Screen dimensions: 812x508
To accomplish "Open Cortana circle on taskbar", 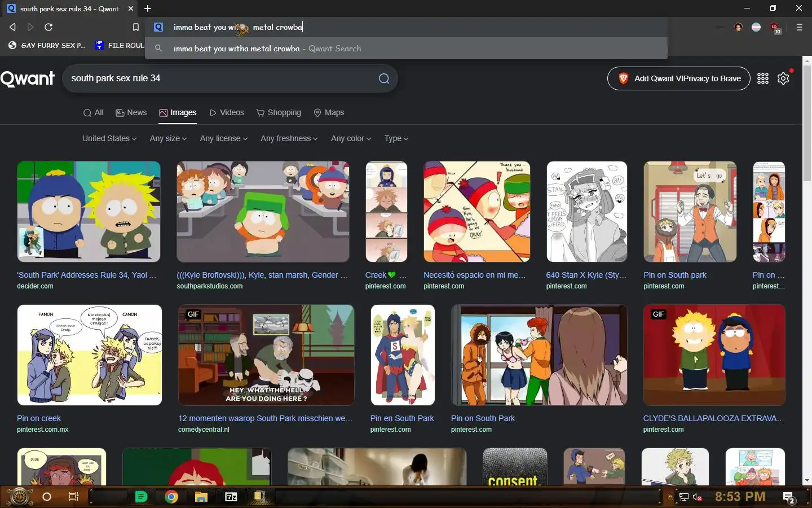I will [x=47, y=497].
